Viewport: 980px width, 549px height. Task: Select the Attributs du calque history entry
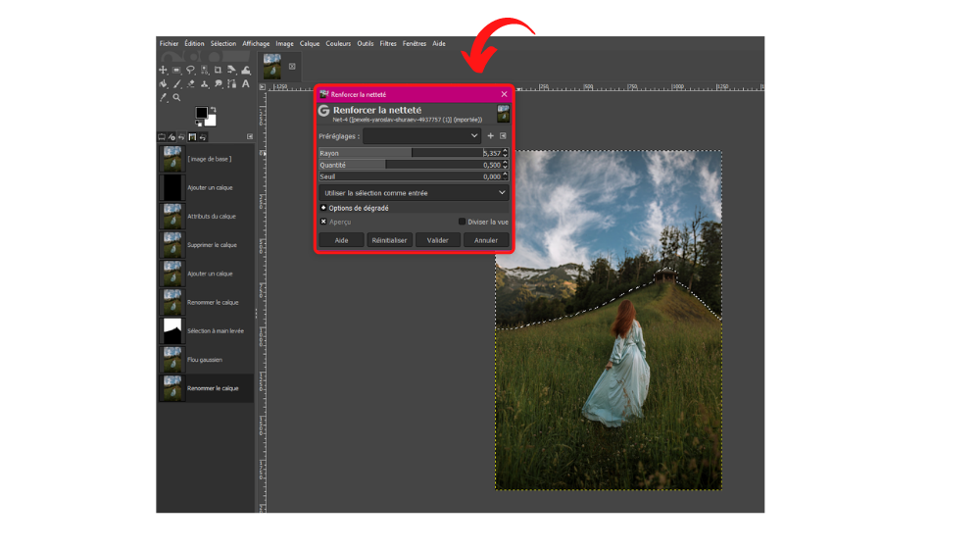[x=206, y=217]
